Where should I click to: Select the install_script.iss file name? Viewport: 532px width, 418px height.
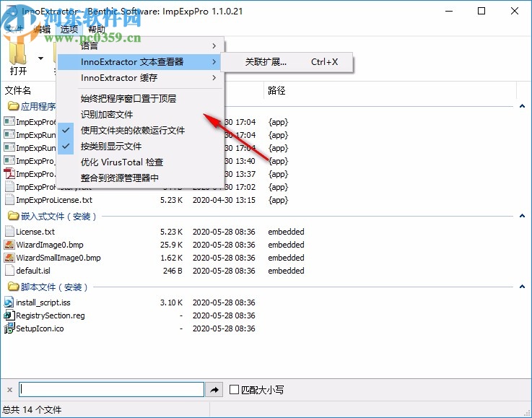coord(43,302)
